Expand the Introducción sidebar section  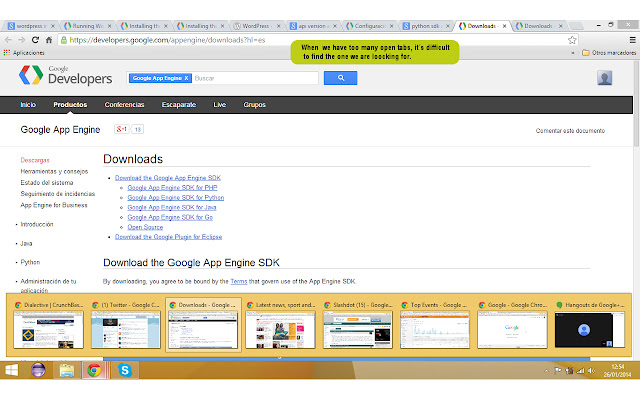point(37,224)
